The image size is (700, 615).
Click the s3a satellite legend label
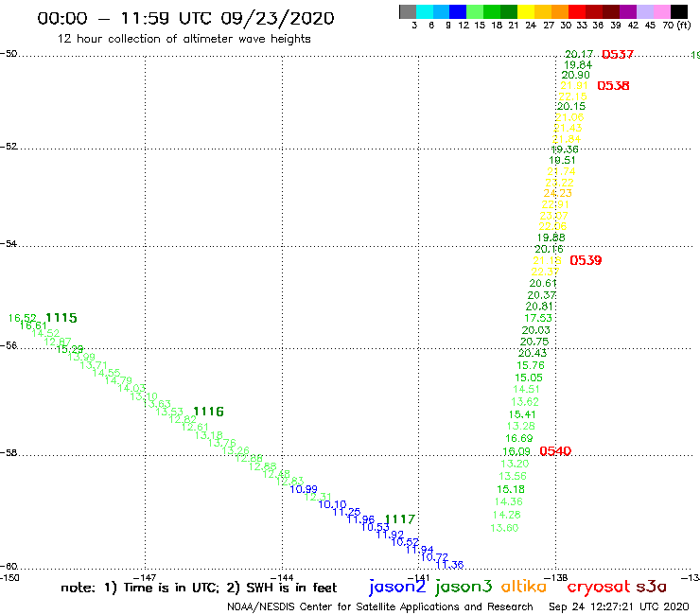point(651,587)
